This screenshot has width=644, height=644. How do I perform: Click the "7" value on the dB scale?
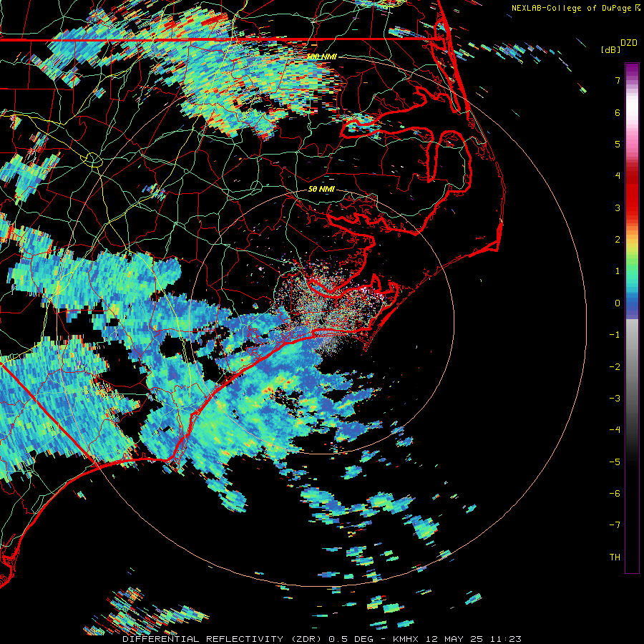(x=618, y=80)
